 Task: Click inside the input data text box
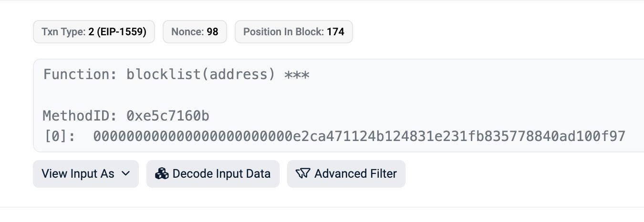point(338,106)
